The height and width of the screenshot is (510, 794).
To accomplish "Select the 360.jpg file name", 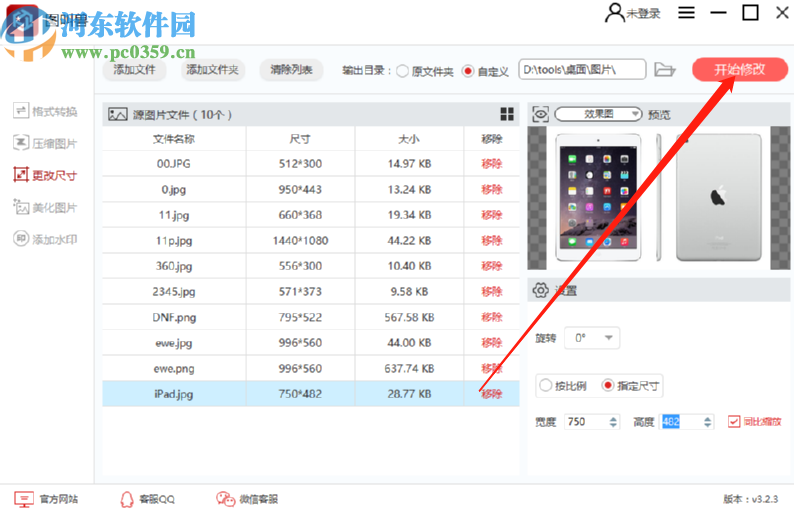I will click(x=174, y=266).
